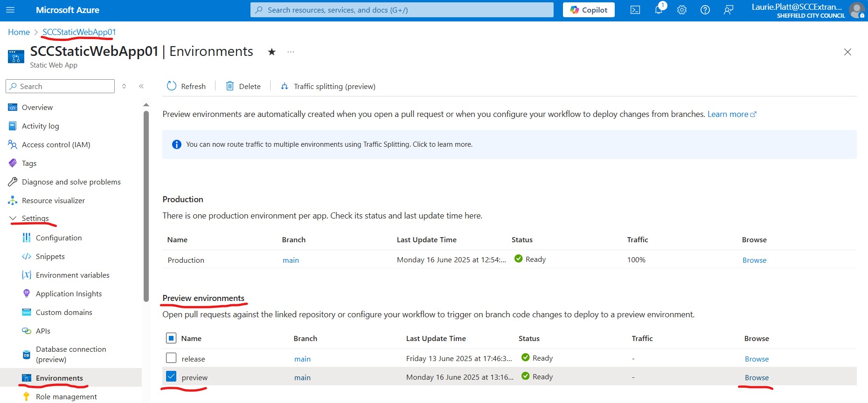
Task: Open the feedback icon in header
Action: [x=729, y=10]
